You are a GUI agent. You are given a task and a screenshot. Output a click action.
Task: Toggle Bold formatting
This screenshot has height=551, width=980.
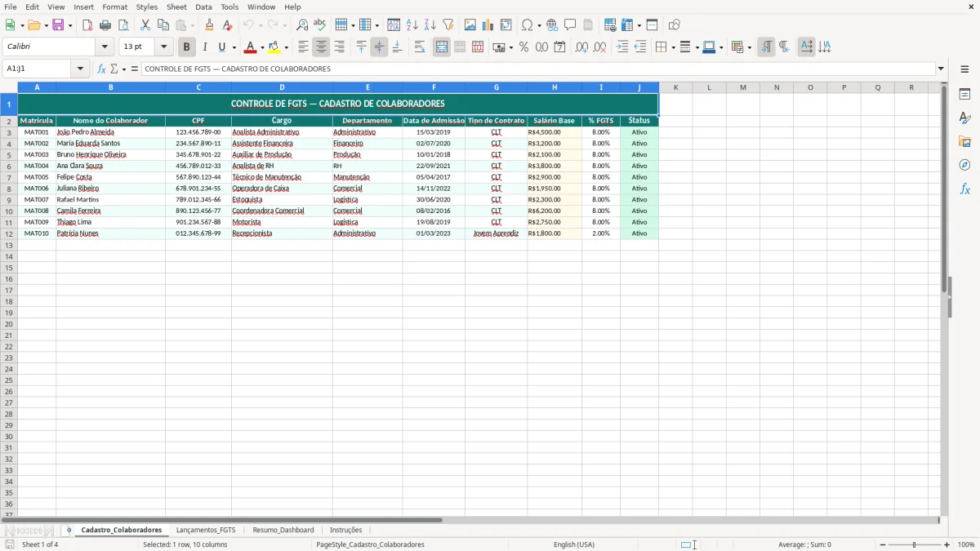coord(187,47)
